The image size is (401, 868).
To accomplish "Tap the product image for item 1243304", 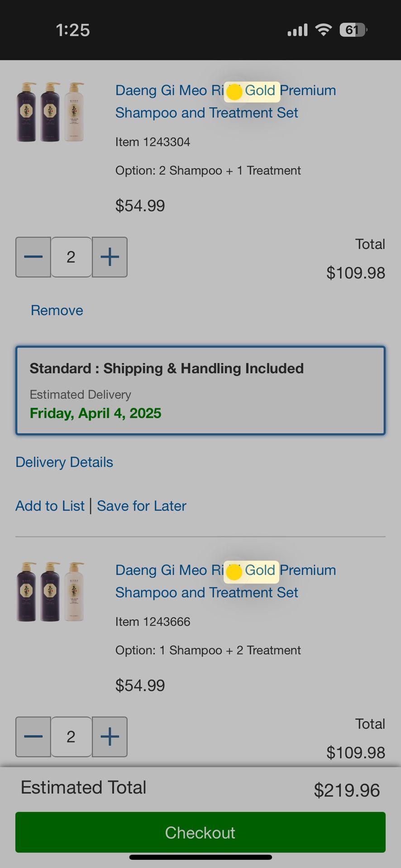I will (x=50, y=112).
